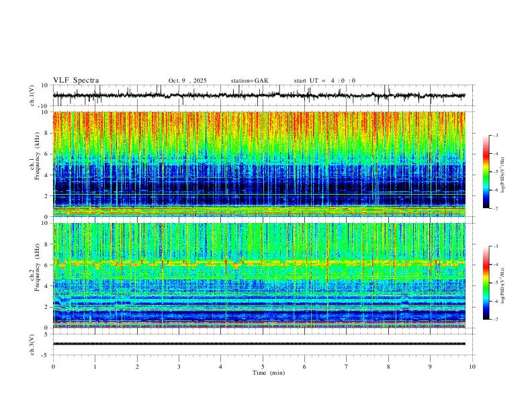532x411 pixels.
Task: Click the 10 minute tick on time axis
Action: click(x=472, y=367)
